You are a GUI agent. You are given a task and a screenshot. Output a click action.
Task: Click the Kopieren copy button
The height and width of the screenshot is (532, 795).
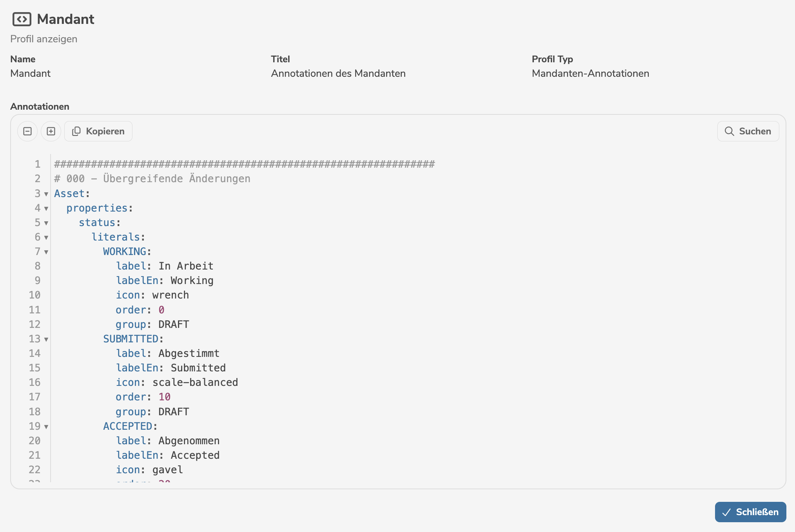(98, 131)
